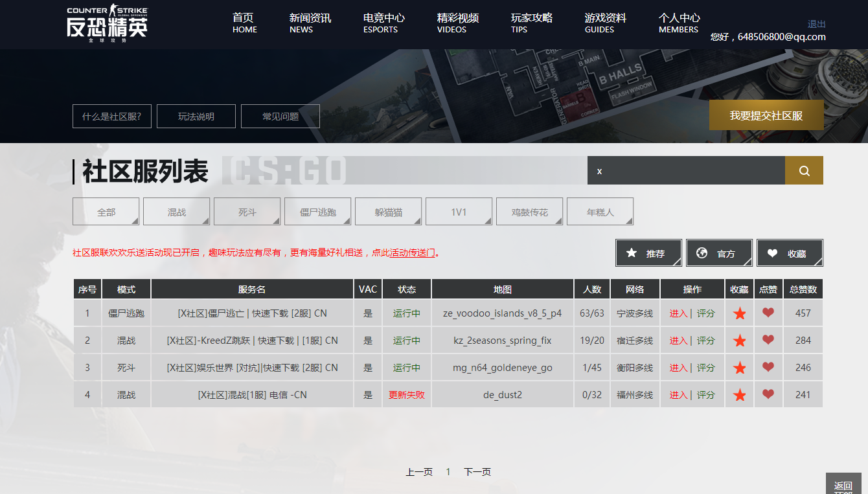Click the heart icon on 收藏 button

[x=773, y=253]
